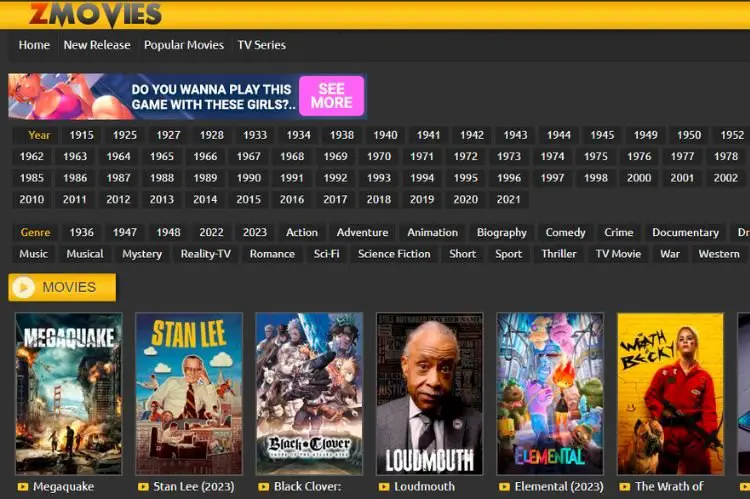The image size is (750, 499).
Task: Open the War genre
Action: (670, 254)
